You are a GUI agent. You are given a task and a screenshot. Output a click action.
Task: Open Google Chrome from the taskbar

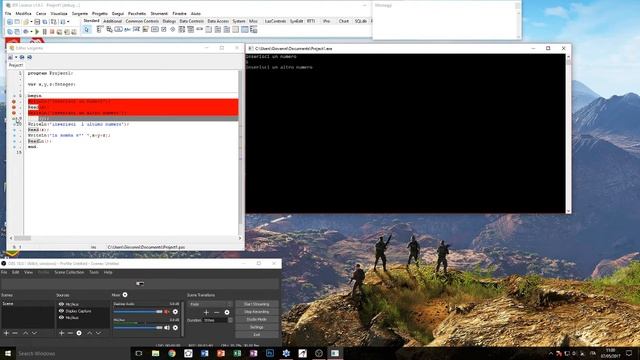click(172, 353)
